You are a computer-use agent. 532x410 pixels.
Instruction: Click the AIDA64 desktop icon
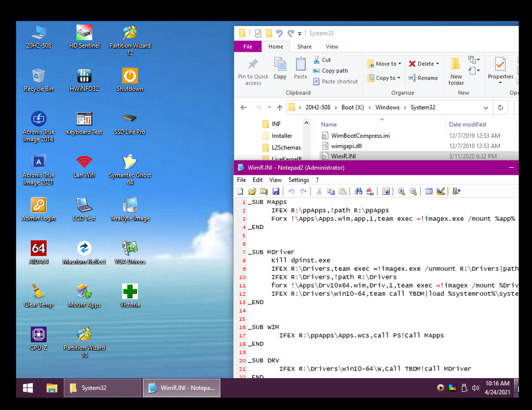point(38,253)
